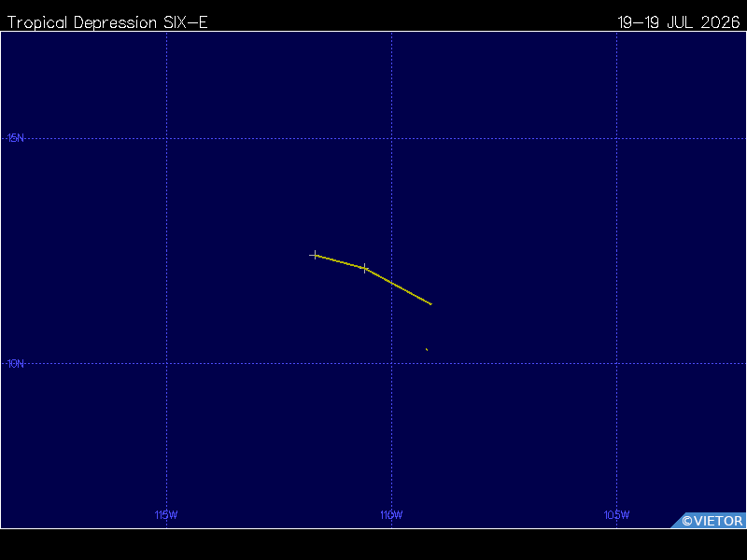
Task: Click the 10N latitude label
Action: [16, 364]
